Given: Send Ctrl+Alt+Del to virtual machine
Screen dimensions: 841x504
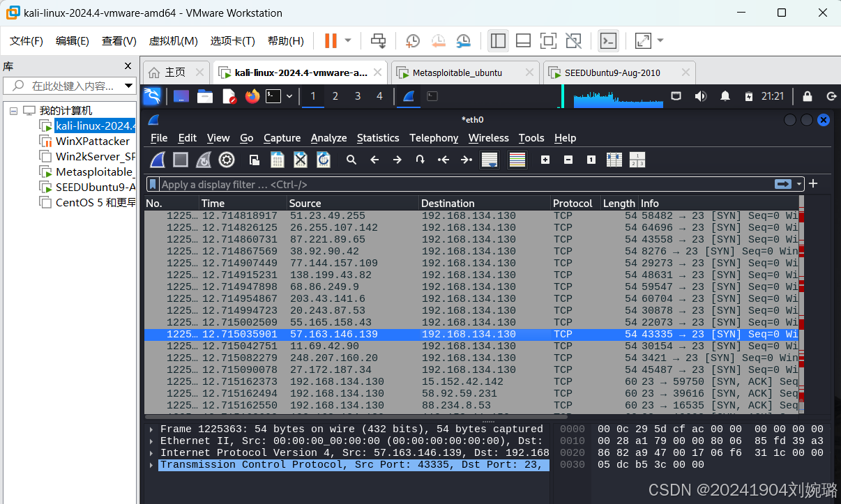Looking at the screenshot, I should [x=379, y=41].
